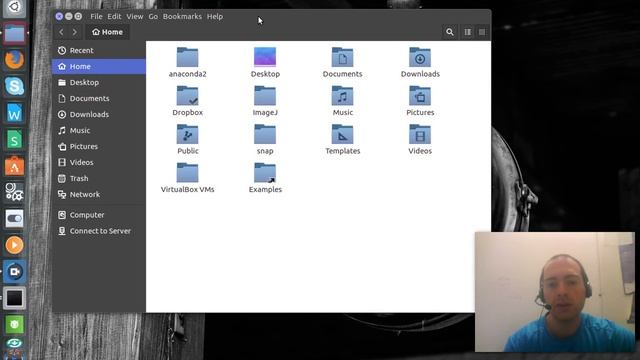Viewport: 640px width, 360px height.
Task: Switch to the icon grid view
Action: coord(482,32)
